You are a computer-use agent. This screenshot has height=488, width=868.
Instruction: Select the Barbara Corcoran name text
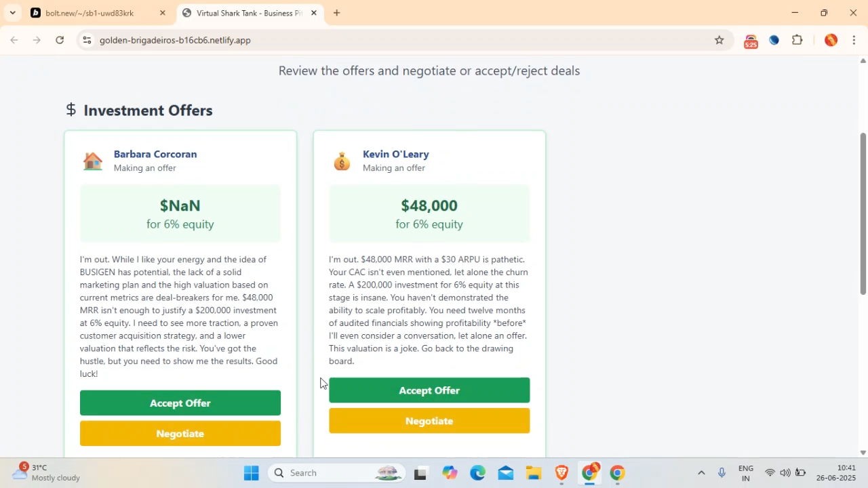point(155,154)
